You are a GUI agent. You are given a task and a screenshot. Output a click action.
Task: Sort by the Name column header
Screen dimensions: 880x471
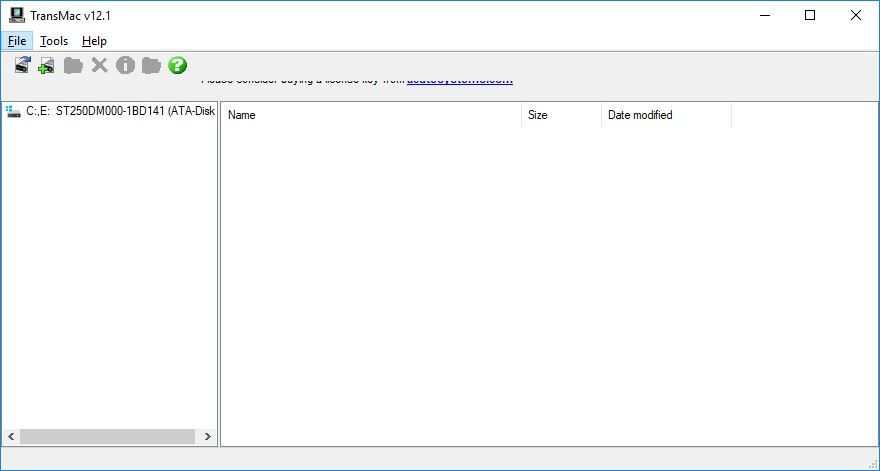click(371, 115)
